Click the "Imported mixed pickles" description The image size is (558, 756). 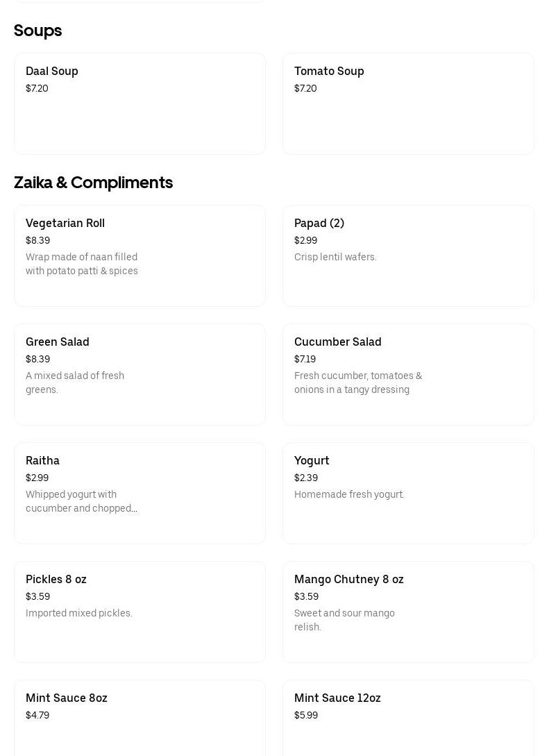coord(79,613)
